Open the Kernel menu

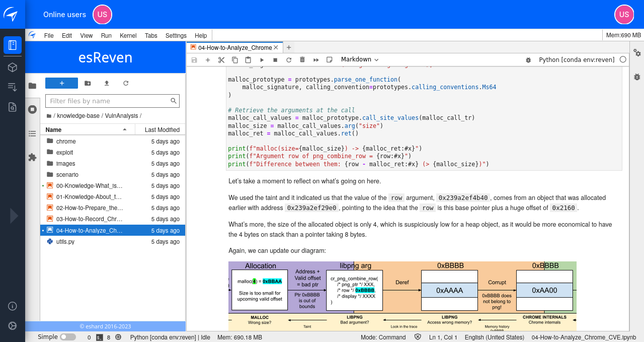click(x=128, y=35)
